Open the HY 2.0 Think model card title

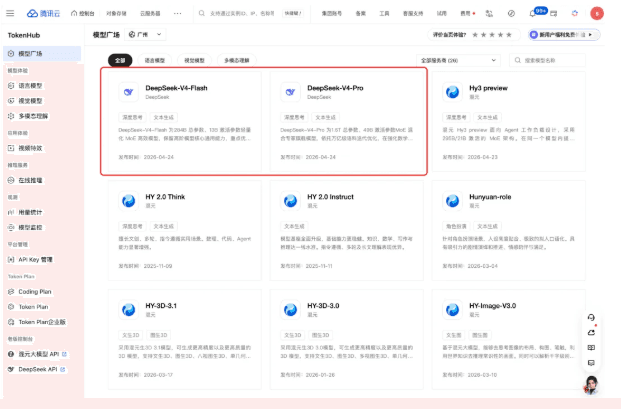coord(165,197)
